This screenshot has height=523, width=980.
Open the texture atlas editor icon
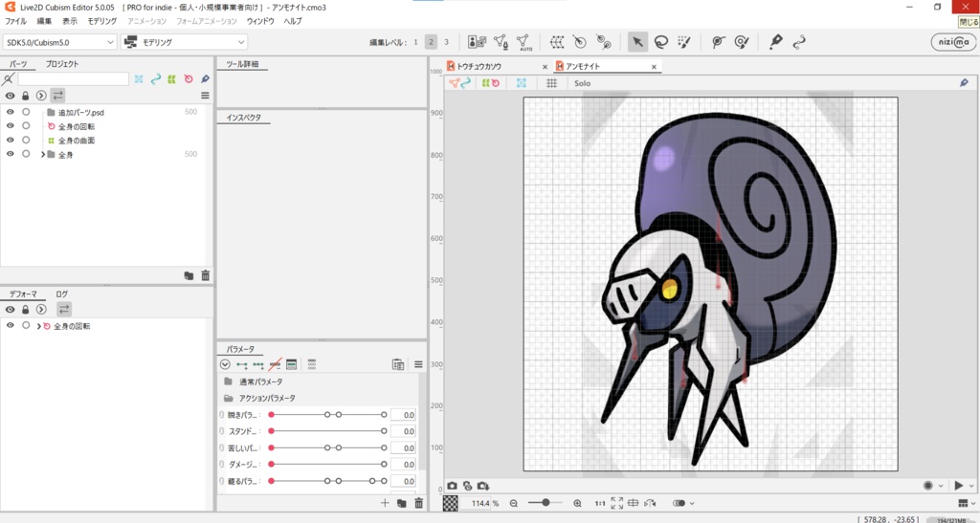tap(477, 42)
